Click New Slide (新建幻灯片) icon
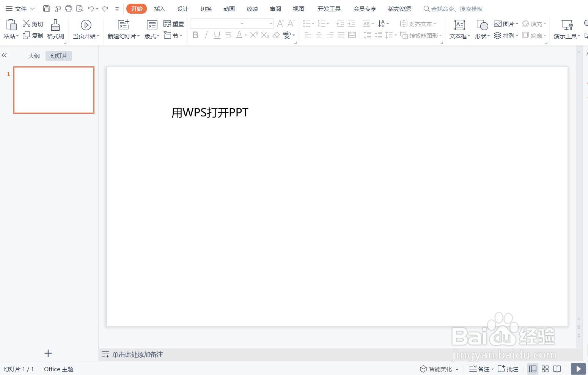The height and width of the screenshot is (375, 588). (124, 25)
